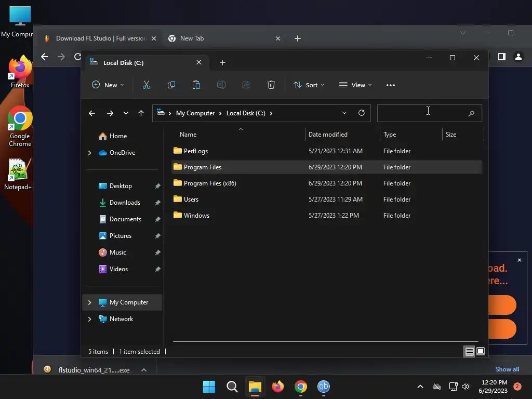This screenshot has width=532, height=399.
Task: Open the Firefox desktop shortcut
Action: coord(20,72)
